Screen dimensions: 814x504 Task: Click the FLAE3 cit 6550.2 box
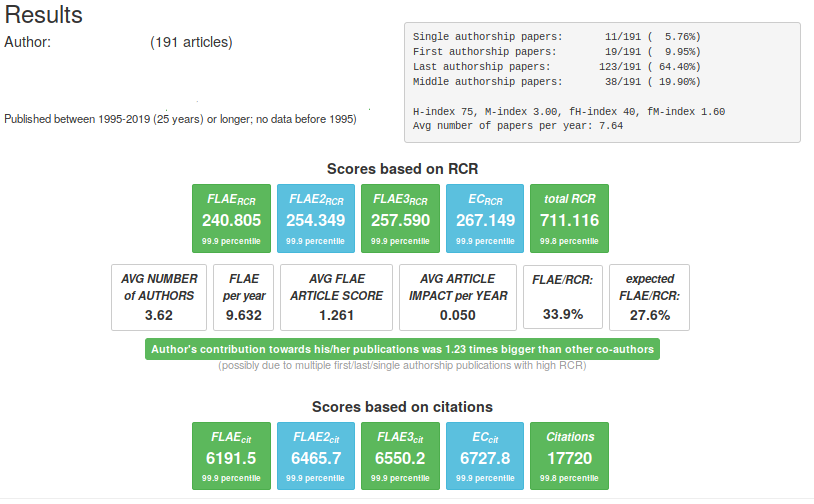pos(400,456)
